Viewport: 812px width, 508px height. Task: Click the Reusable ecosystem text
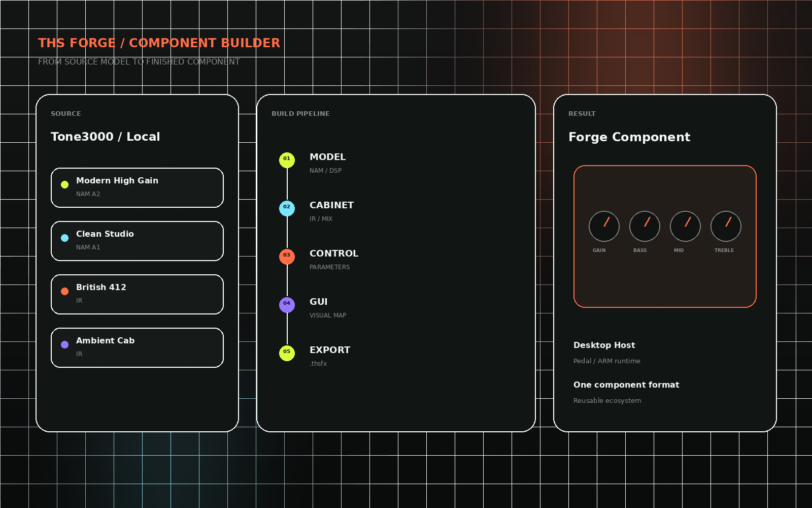[607, 401]
